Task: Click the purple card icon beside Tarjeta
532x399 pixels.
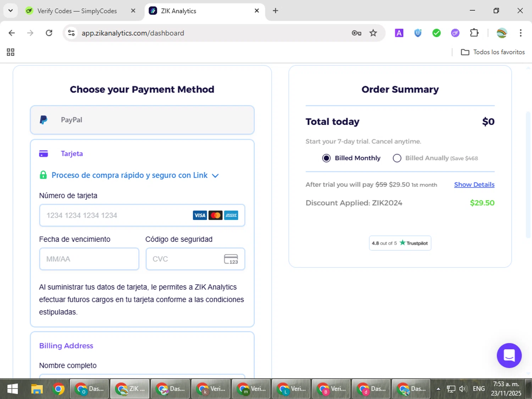Action: [x=44, y=154]
